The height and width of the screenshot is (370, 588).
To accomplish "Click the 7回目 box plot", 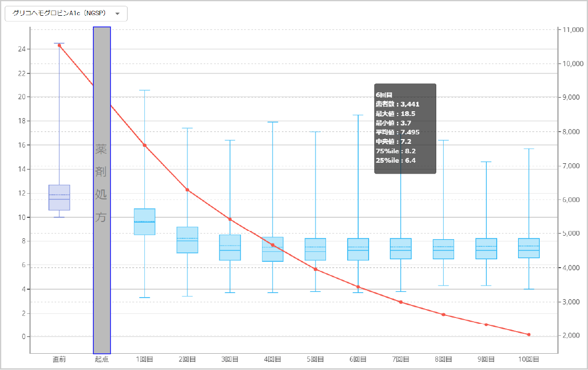I will click(401, 249).
